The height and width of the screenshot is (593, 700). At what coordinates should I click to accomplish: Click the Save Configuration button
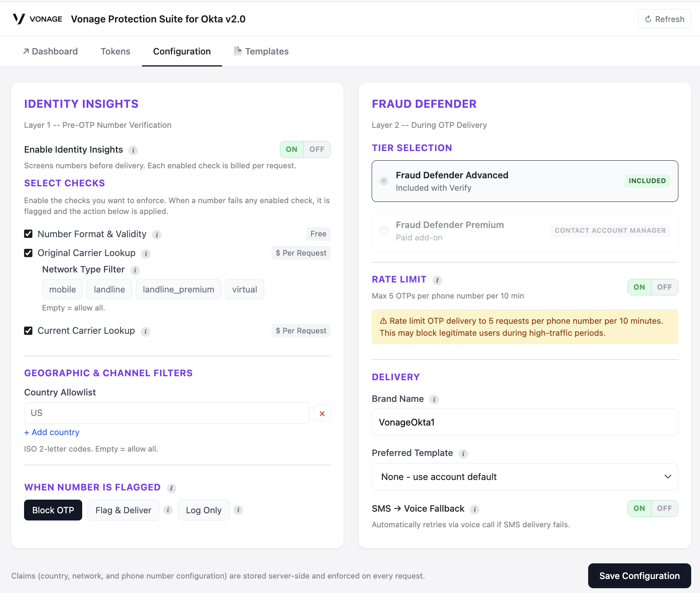(639, 576)
